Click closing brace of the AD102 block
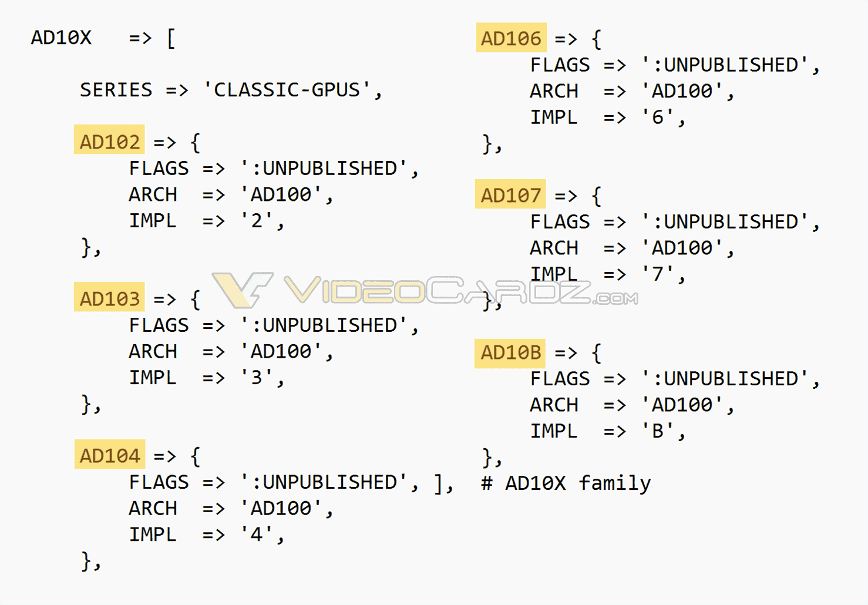Image resolution: width=868 pixels, height=605 pixels. pos(91,248)
